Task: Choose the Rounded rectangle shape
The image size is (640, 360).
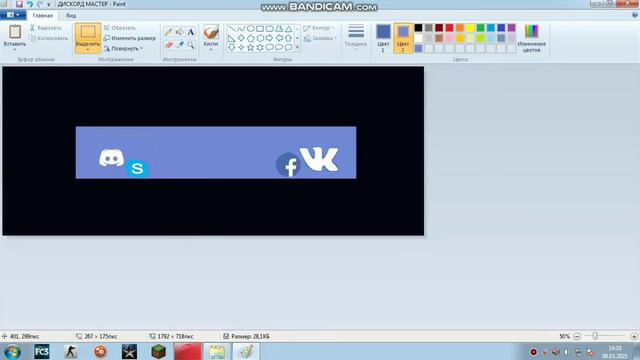Action: (269, 29)
